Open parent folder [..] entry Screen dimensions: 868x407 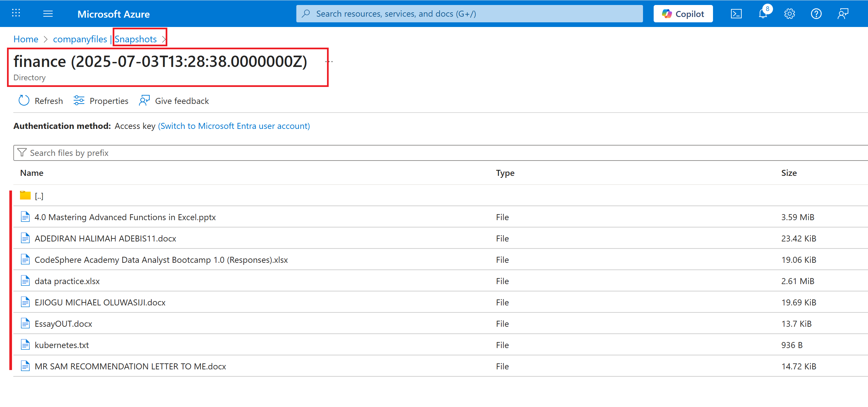[39, 196]
